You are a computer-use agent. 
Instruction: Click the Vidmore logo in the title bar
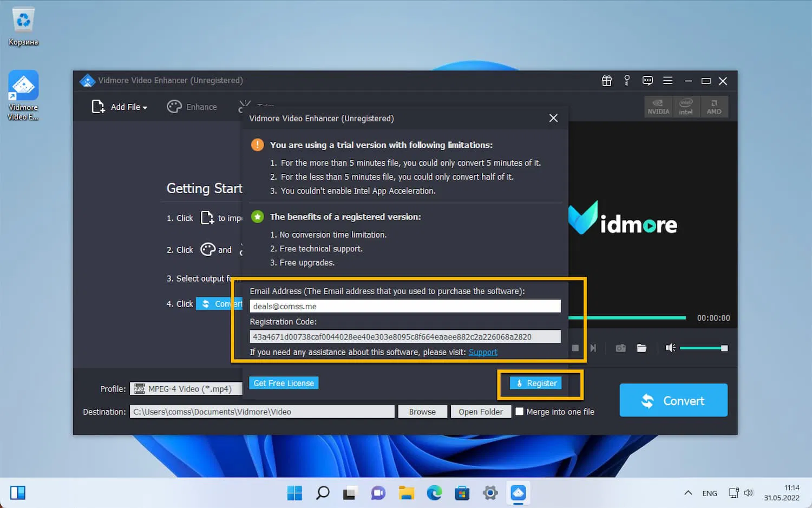(87, 81)
